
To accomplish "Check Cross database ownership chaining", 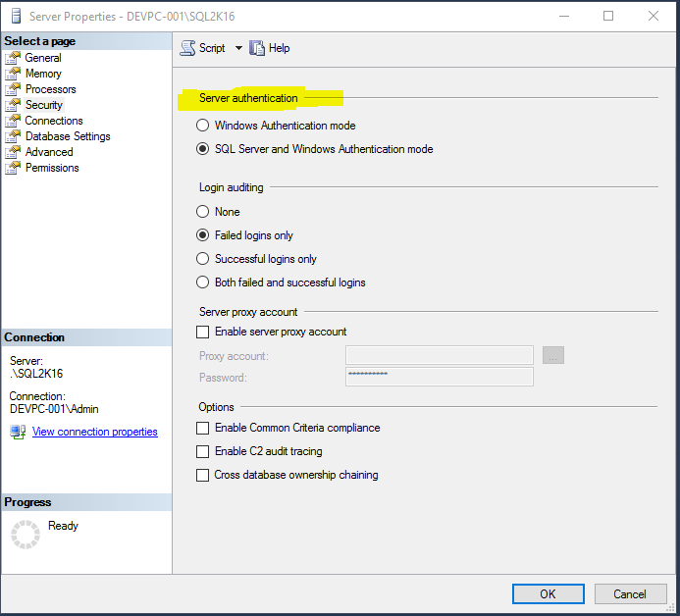I will (x=203, y=475).
